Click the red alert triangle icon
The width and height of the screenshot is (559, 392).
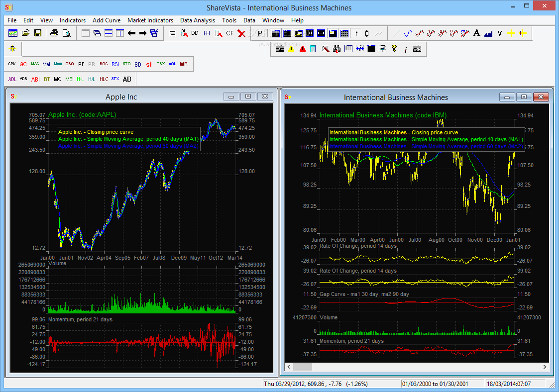(303, 49)
